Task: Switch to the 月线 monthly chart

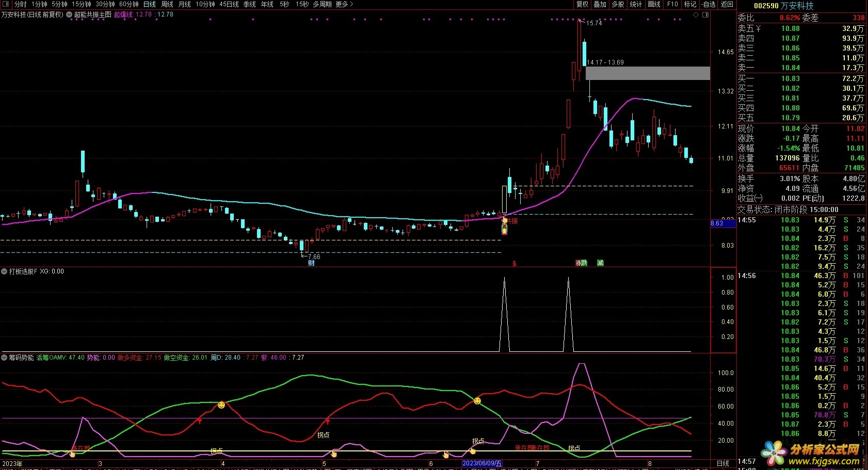Action: [x=185, y=4]
